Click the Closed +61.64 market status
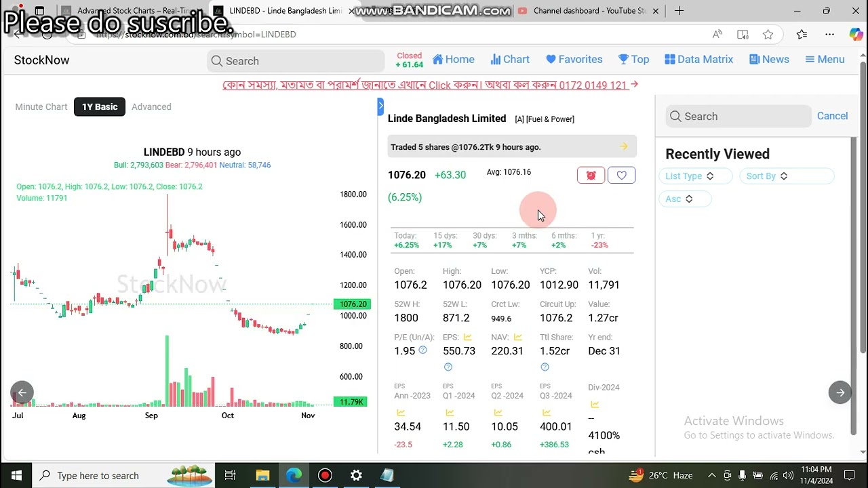868x488 pixels. point(410,60)
